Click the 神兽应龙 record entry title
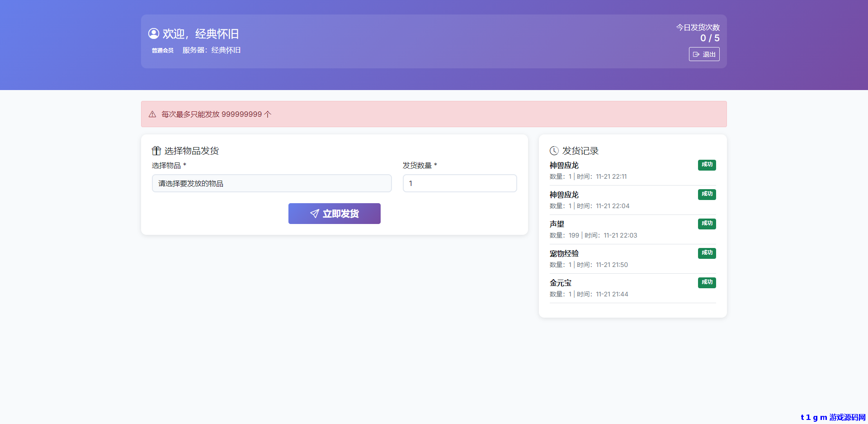 point(563,165)
